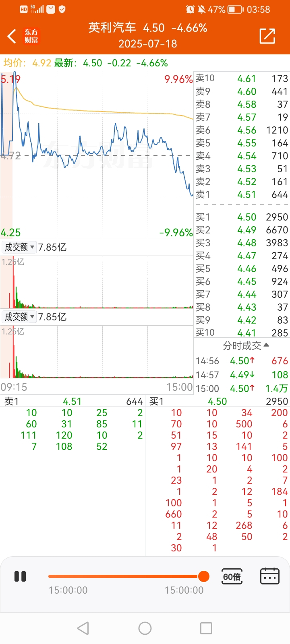
Task: Open the share/export icon in header
Action: (x=267, y=36)
